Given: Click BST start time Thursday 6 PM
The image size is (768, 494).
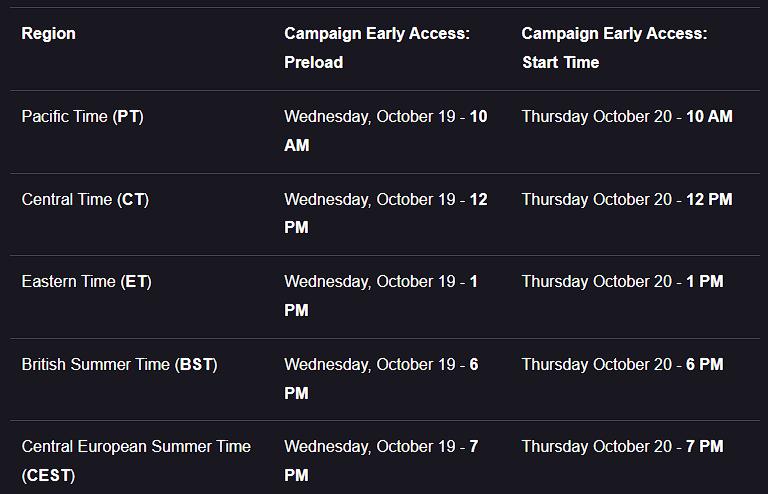Looking at the screenshot, I should point(622,365).
